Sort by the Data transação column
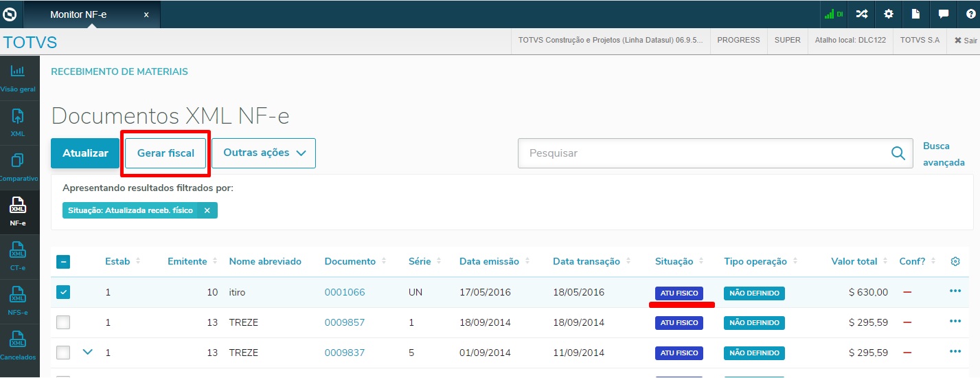Image resolution: width=980 pixels, height=378 pixels. pos(591,261)
